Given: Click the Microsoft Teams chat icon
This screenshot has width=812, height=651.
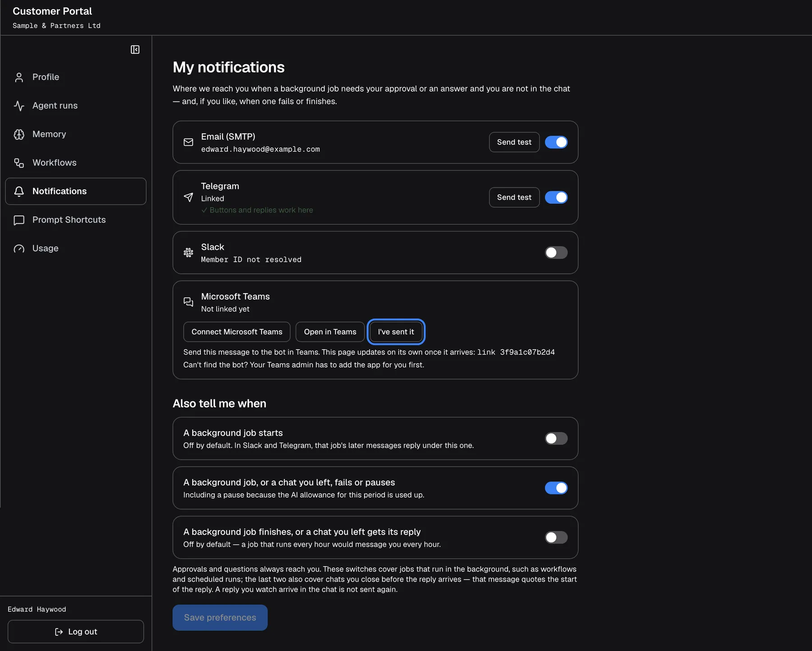Looking at the screenshot, I should click(x=189, y=302).
